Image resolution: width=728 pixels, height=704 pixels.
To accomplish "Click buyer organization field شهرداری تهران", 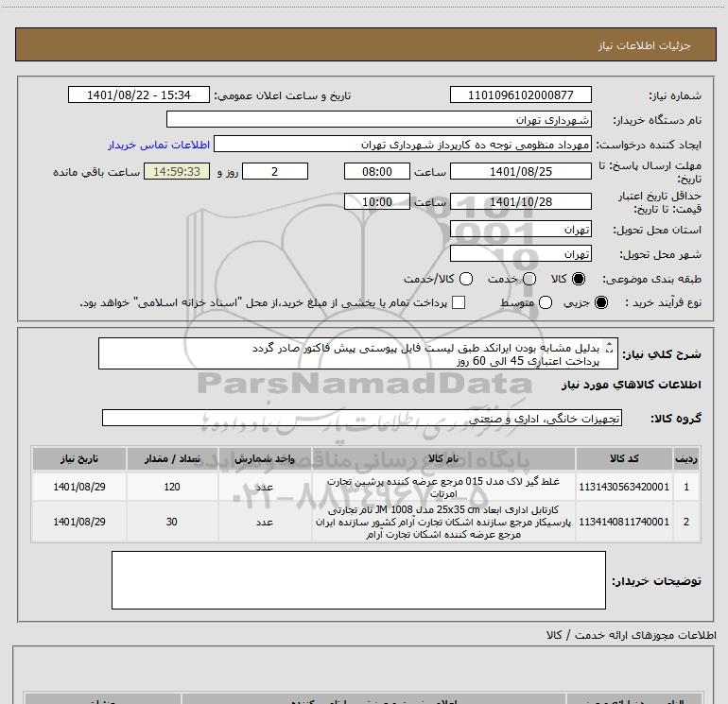I will pyautogui.click(x=379, y=119).
